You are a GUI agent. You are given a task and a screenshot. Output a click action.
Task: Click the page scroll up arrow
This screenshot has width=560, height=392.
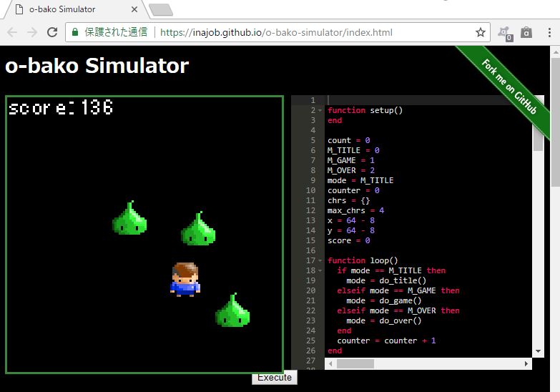(556, 52)
